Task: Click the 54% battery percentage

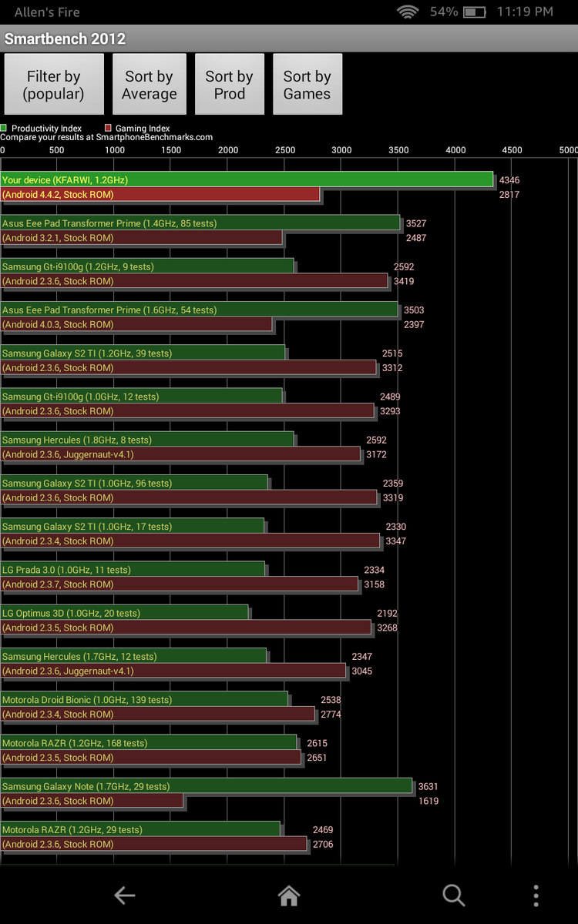Action: [444, 12]
